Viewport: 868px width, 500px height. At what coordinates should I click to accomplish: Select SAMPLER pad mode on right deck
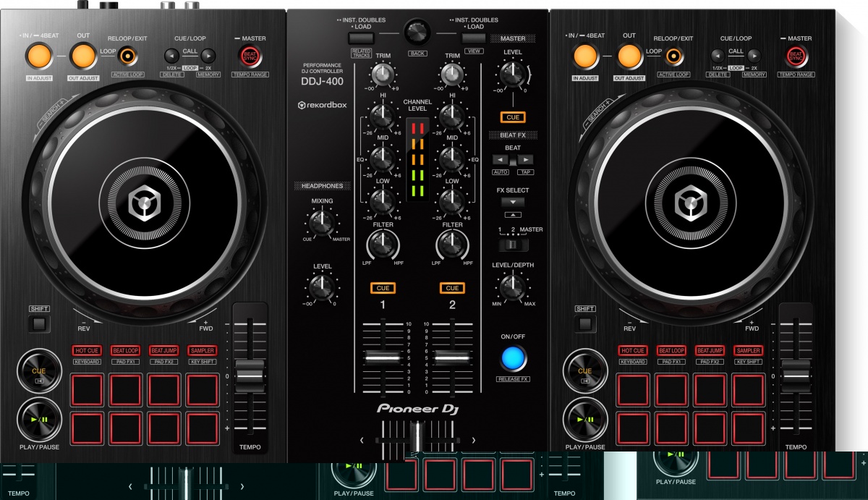coord(748,350)
